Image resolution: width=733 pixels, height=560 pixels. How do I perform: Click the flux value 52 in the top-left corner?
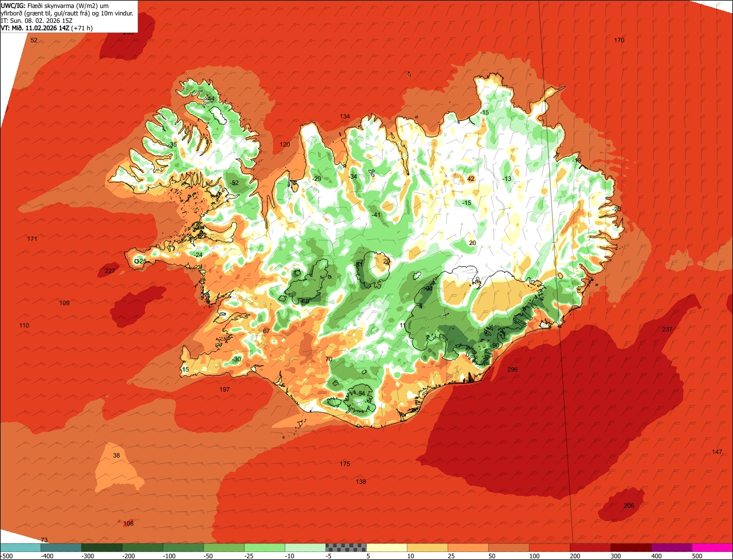tap(34, 40)
